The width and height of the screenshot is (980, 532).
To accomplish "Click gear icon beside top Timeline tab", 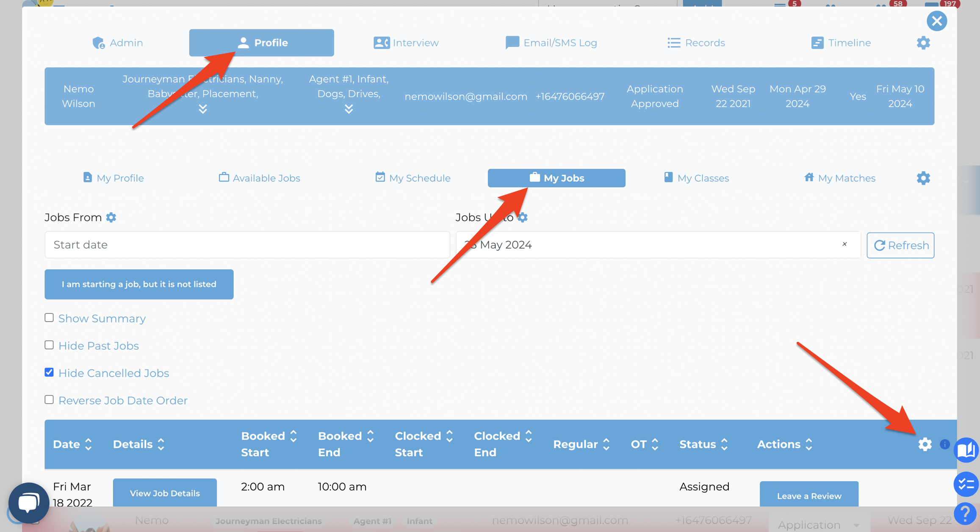I will pyautogui.click(x=923, y=43).
